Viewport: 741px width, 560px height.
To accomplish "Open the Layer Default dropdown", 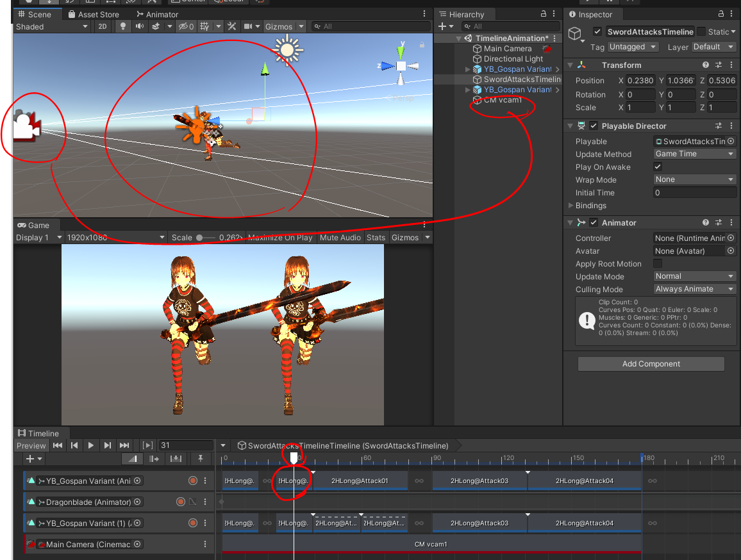I will pyautogui.click(x=713, y=47).
